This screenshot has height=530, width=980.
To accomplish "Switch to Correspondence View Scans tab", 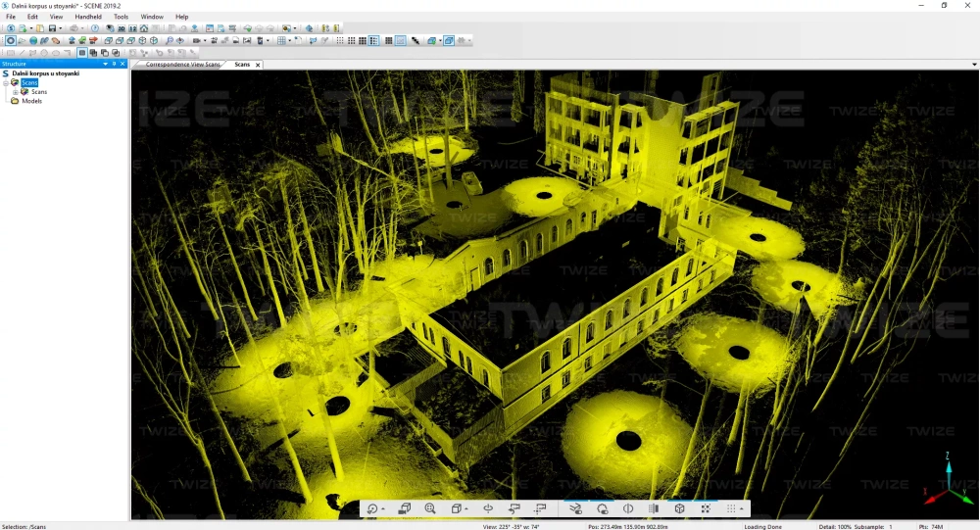I will click(182, 65).
